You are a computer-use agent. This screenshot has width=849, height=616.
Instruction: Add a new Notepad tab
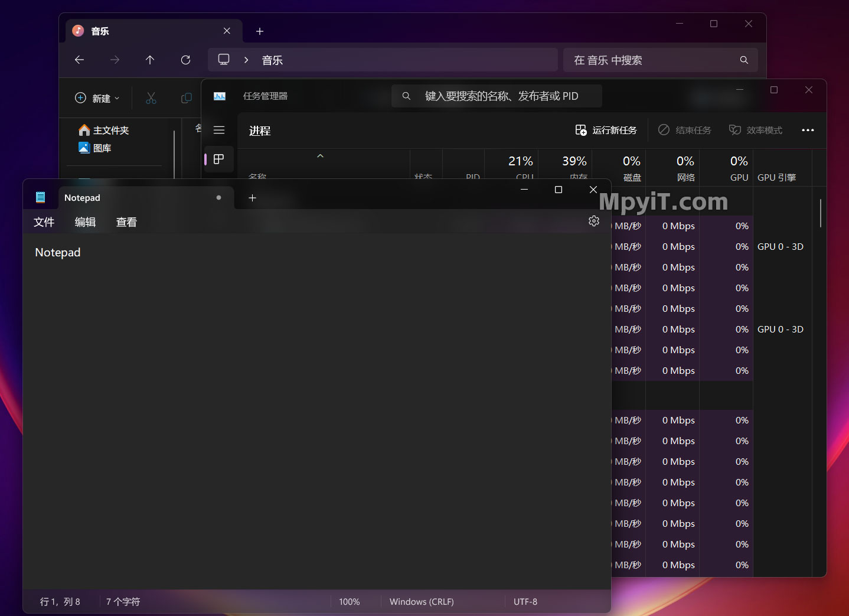[252, 198]
